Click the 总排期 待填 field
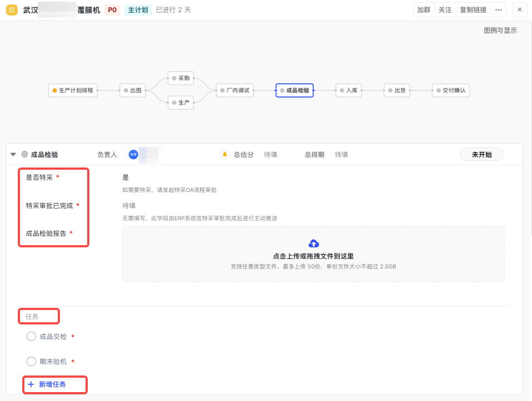Image resolution: width=532 pixels, height=401 pixels. tap(342, 155)
